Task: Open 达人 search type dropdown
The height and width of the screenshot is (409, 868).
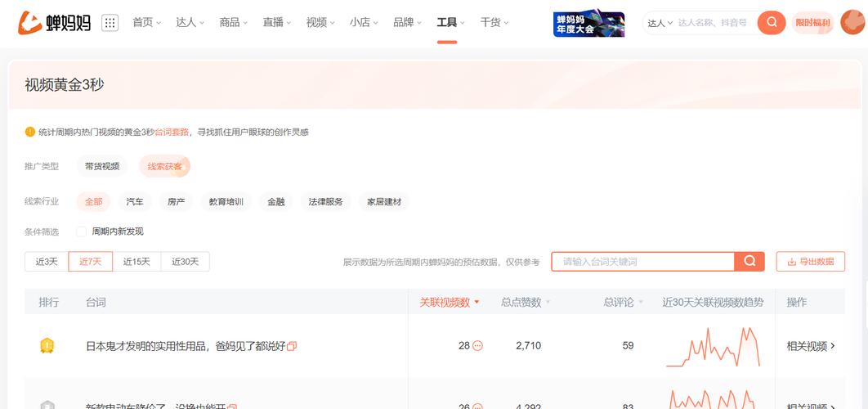Action: point(660,23)
